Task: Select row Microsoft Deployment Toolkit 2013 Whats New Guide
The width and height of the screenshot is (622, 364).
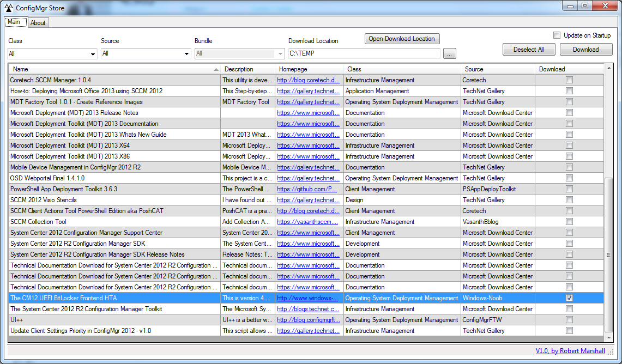Action: click(306, 135)
